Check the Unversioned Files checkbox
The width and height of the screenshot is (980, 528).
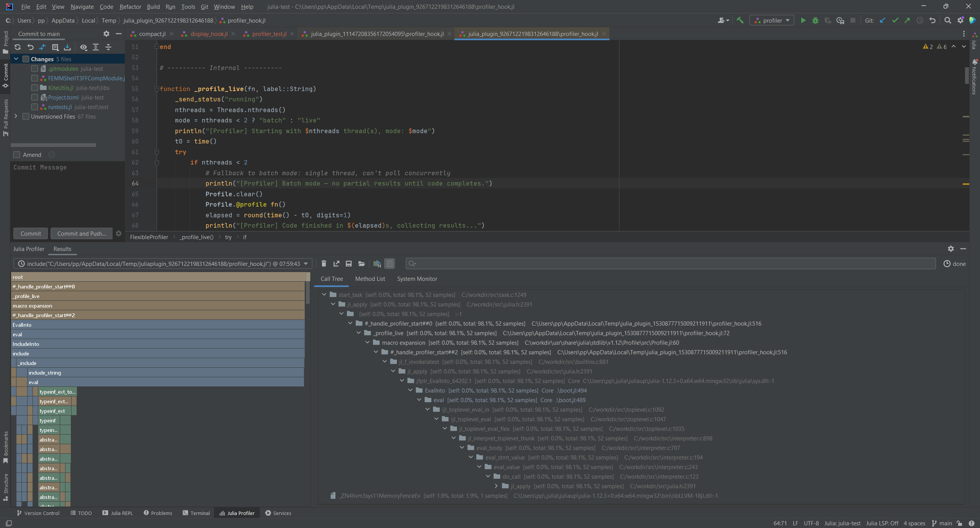26,116
